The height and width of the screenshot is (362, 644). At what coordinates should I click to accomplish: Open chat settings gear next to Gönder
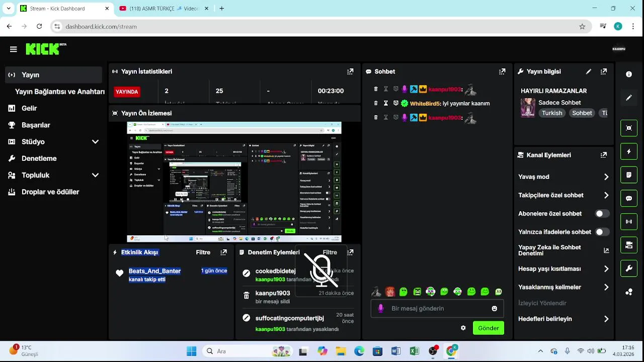point(463,328)
